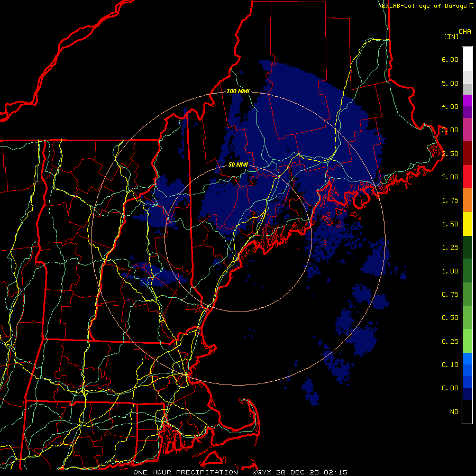Click the NEXLAB-College of DuPage label
Image resolution: width=476 pixels, height=476 pixels.
(426, 6)
